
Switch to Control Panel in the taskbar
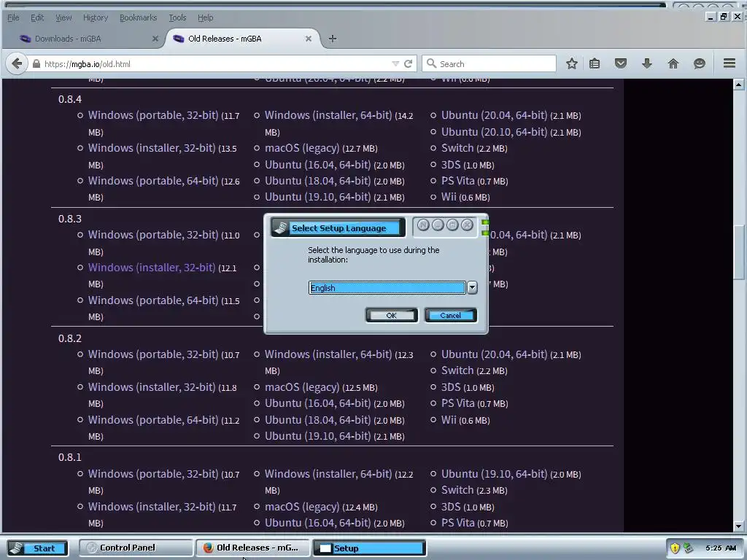coord(136,548)
